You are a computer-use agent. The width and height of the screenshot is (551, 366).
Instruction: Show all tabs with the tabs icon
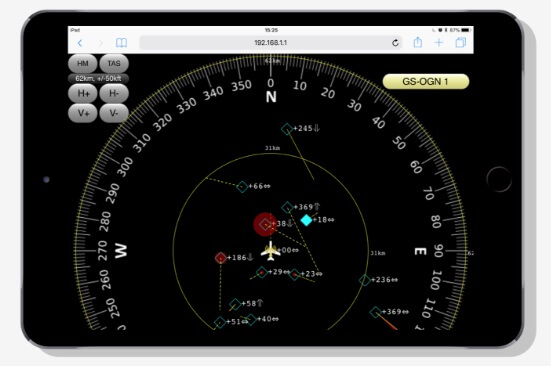point(460,43)
